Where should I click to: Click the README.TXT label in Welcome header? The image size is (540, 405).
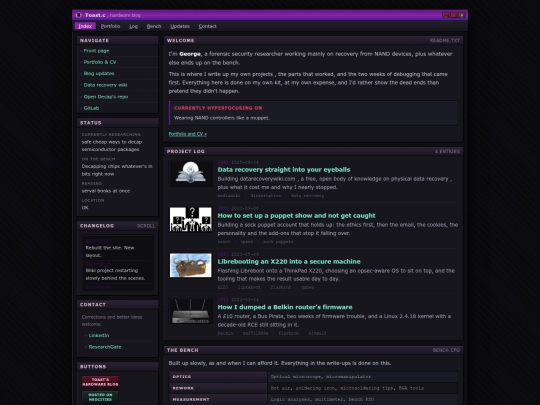coord(445,41)
